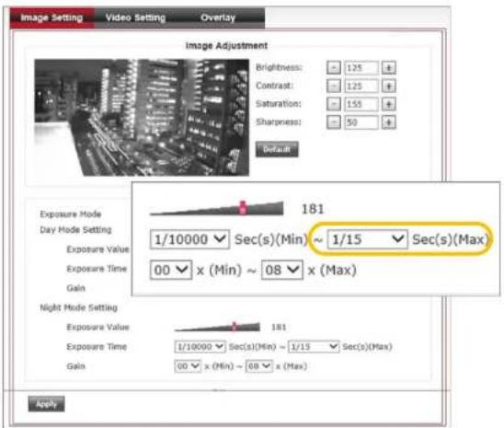Click the Apply button
This screenshot has height=428, width=504.
pos(47,404)
